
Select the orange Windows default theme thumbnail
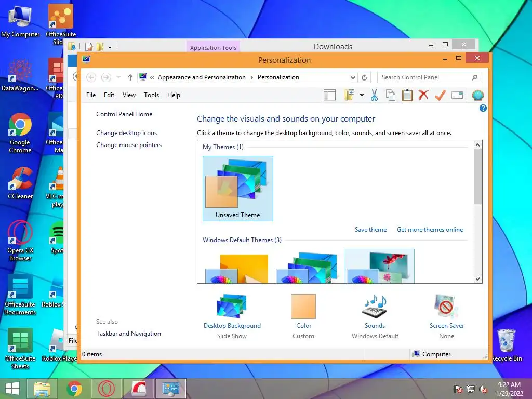click(x=237, y=269)
